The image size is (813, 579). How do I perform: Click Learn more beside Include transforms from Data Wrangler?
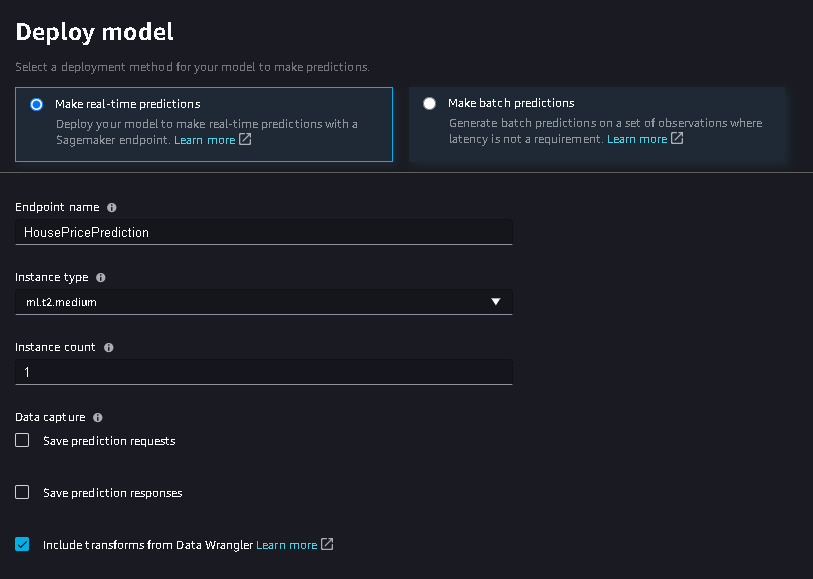coord(287,544)
